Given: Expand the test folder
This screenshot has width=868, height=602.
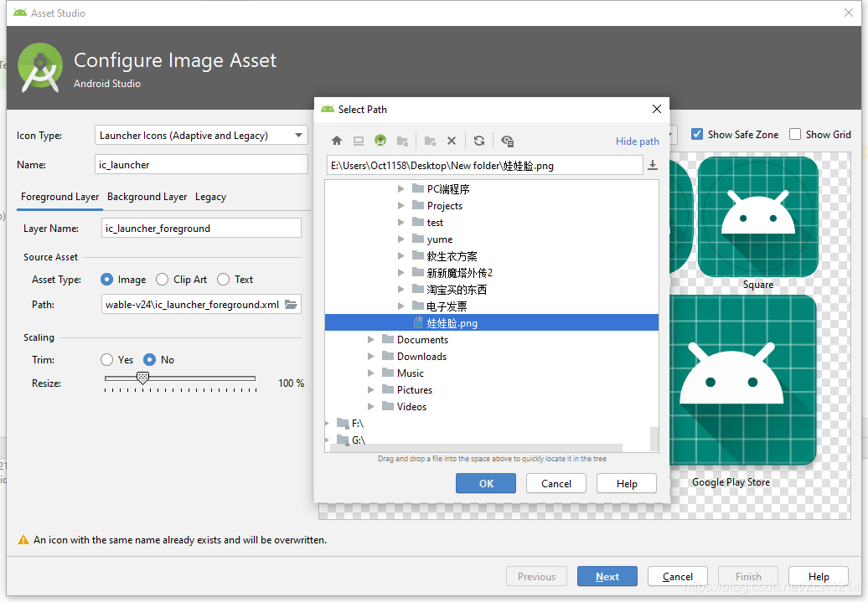Looking at the screenshot, I should (400, 223).
